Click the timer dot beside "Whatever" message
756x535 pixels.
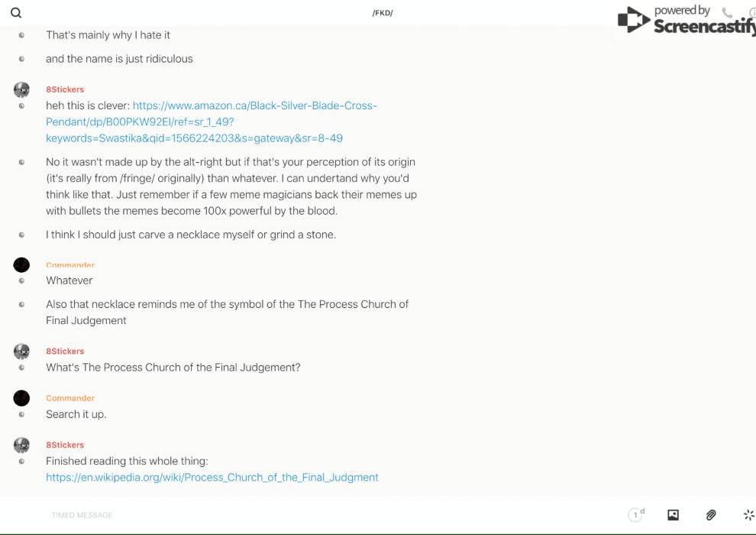tap(21, 280)
